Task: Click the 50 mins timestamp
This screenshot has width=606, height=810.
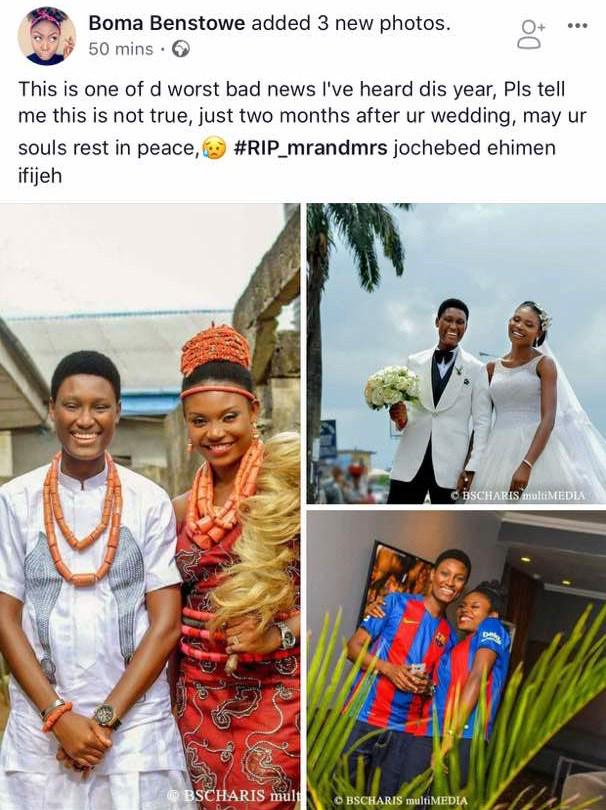Action: [121, 49]
